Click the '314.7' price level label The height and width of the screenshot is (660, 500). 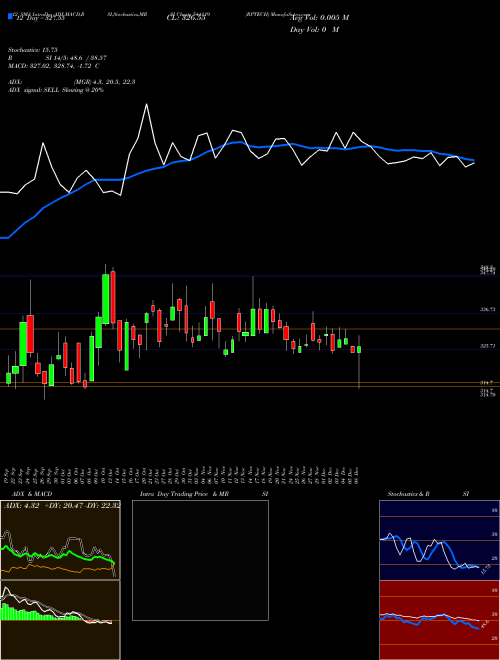487,383
